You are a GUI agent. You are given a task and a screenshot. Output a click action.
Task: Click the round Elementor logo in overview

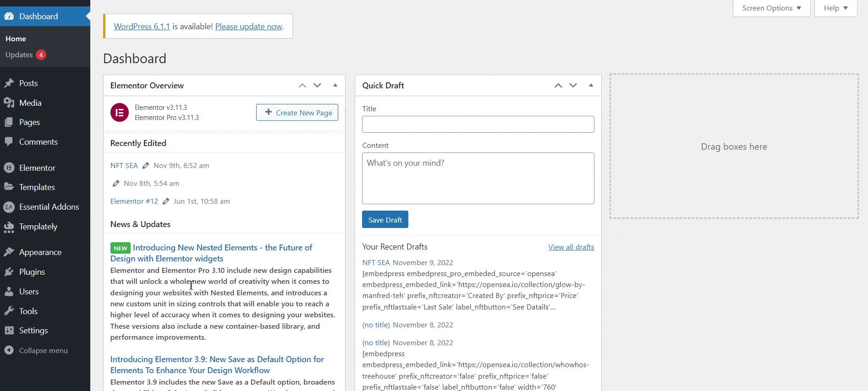tap(120, 113)
